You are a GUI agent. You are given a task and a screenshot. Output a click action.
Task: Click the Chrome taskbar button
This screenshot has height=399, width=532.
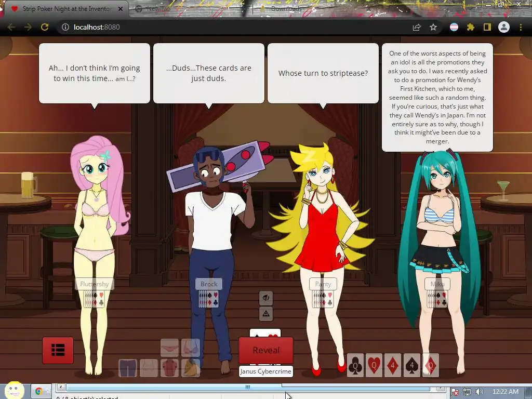click(43, 392)
